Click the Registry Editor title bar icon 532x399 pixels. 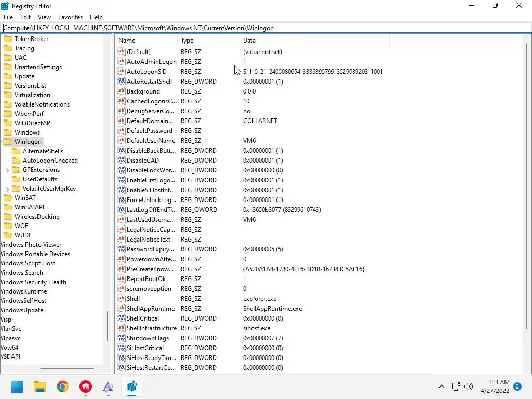pyautogui.click(x=5, y=6)
